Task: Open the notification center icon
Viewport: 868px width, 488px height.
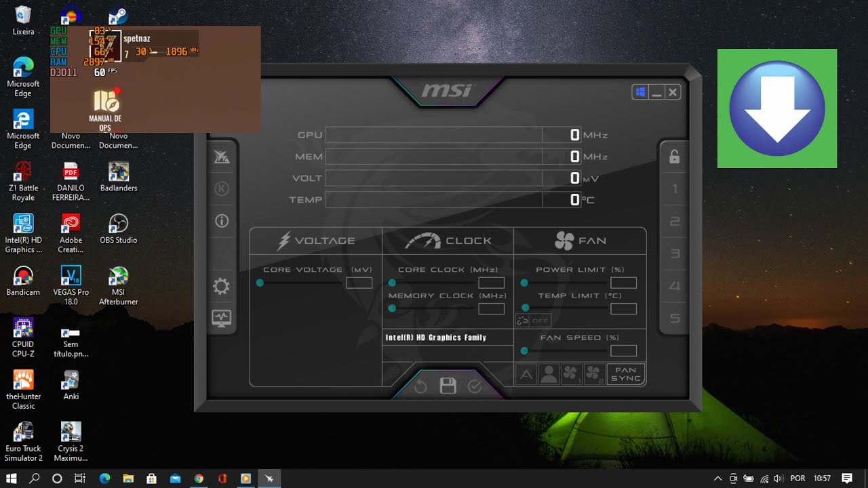Action: tap(846, 479)
